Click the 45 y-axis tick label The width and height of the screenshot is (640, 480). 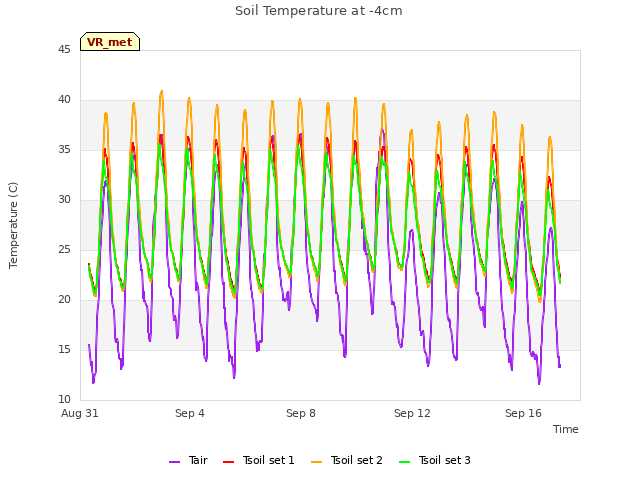64,50
